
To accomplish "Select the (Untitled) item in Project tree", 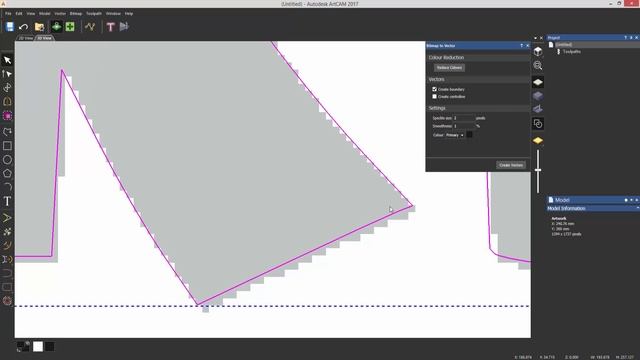I will pos(564,45).
